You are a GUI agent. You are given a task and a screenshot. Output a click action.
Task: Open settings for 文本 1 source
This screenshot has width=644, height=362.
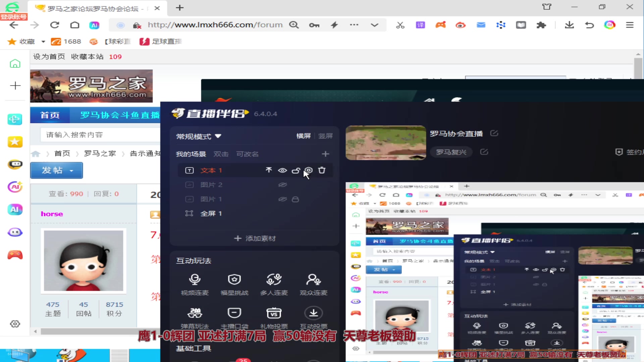pyautogui.click(x=309, y=170)
